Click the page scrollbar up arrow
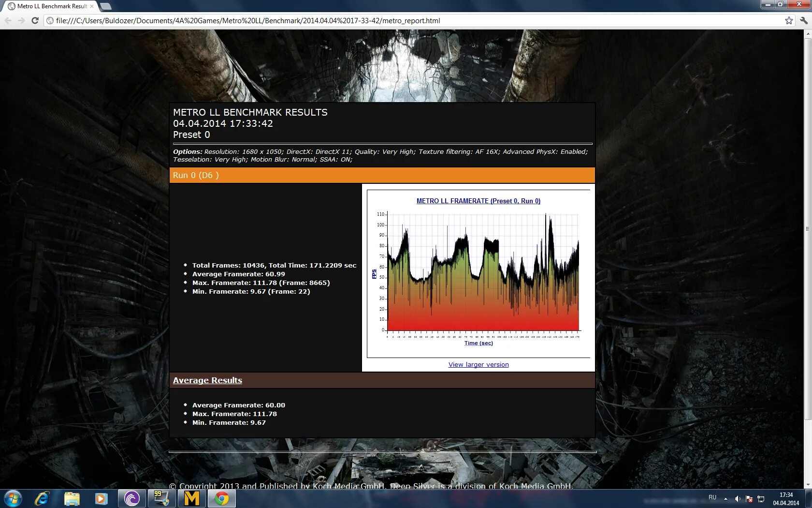The image size is (812, 508). click(x=808, y=34)
